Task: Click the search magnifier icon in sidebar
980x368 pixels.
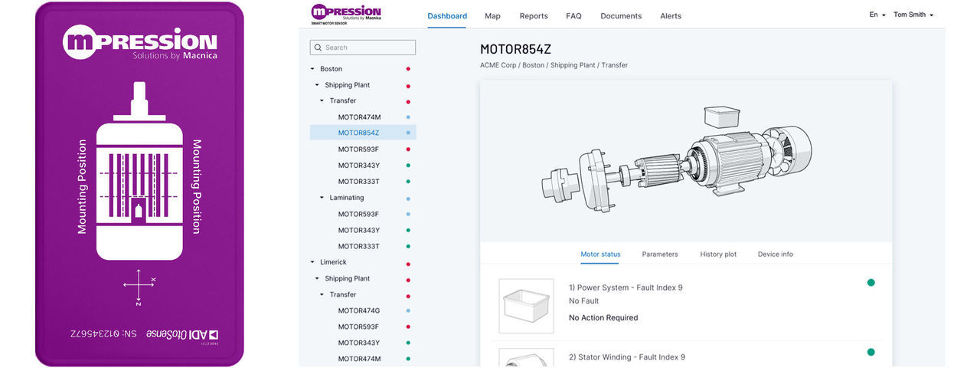Action: tap(318, 48)
